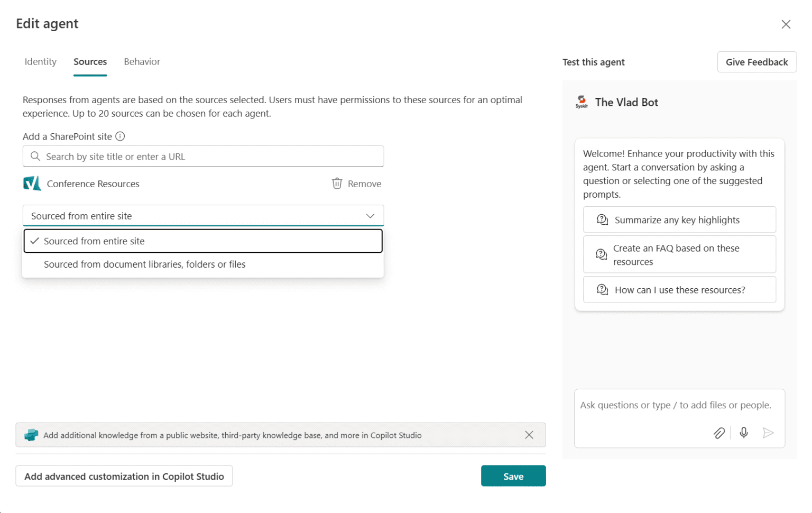Screen dimensions: 812x513
Task: Select the Summarize any key highlights prompt
Action: (x=679, y=219)
